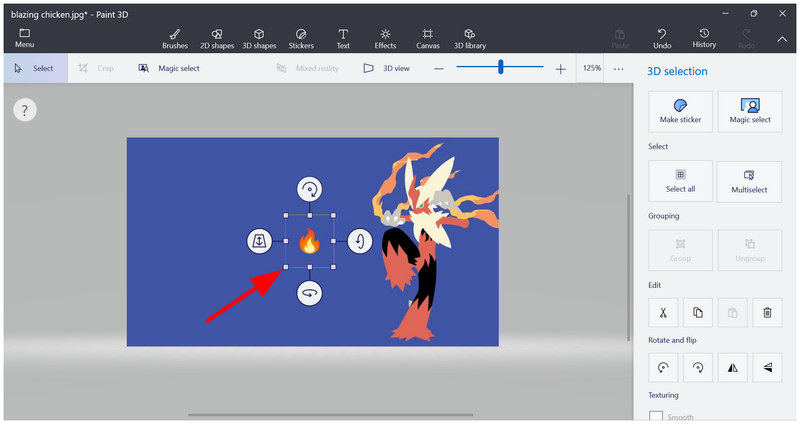
Task: Click Magic select in the side panel
Action: coord(749,112)
